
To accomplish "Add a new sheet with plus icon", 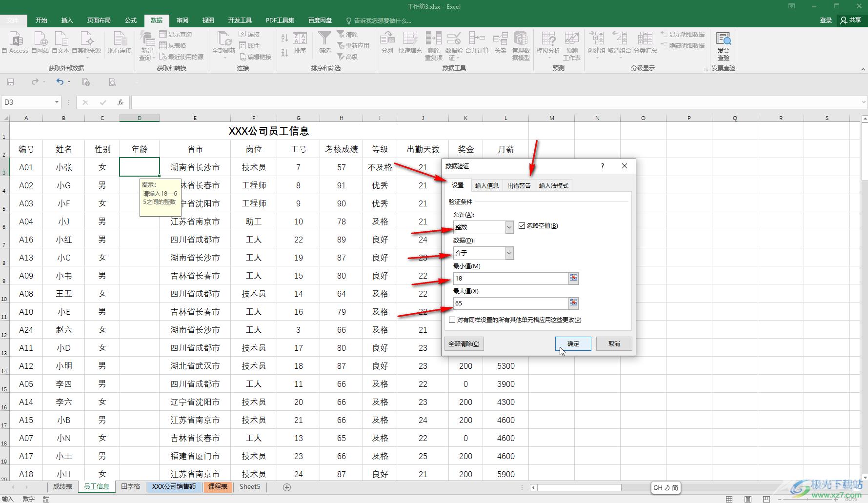I will pyautogui.click(x=287, y=487).
